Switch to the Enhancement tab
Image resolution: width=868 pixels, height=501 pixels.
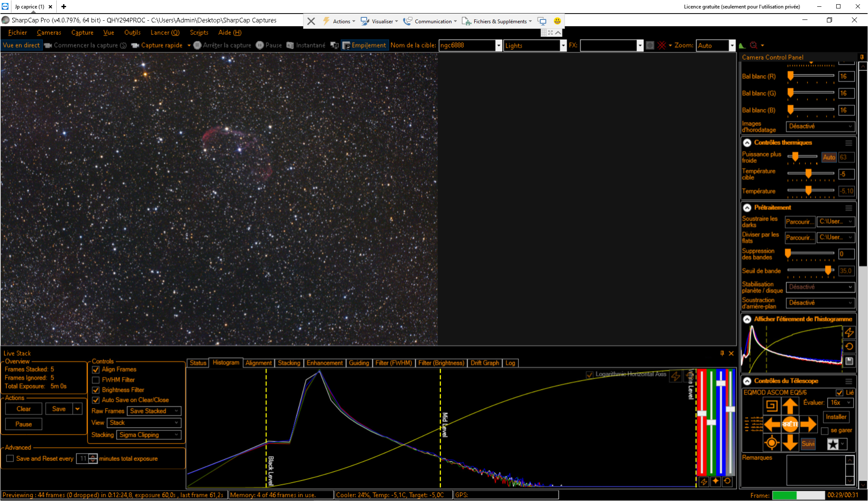(x=325, y=363)
